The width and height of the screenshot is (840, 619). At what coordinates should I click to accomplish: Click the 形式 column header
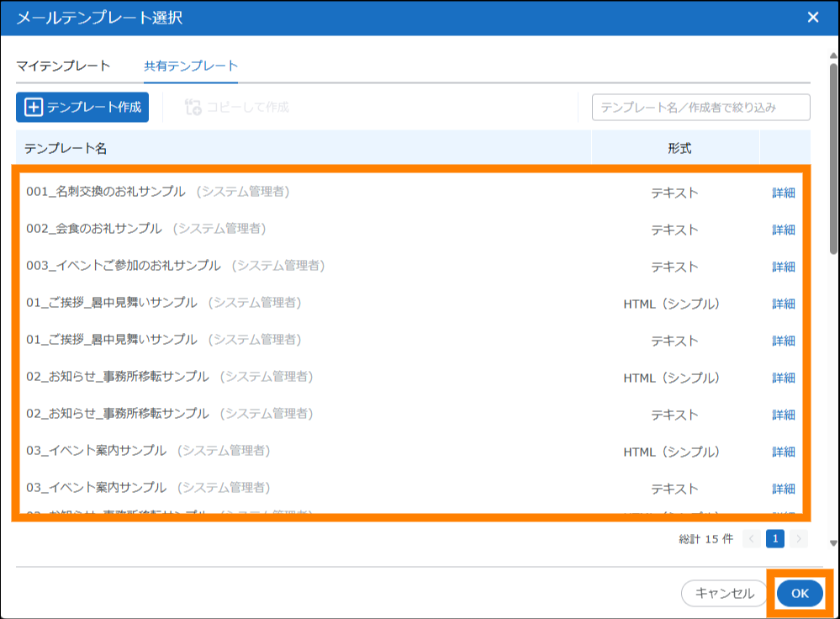click(x=679, y=148)
